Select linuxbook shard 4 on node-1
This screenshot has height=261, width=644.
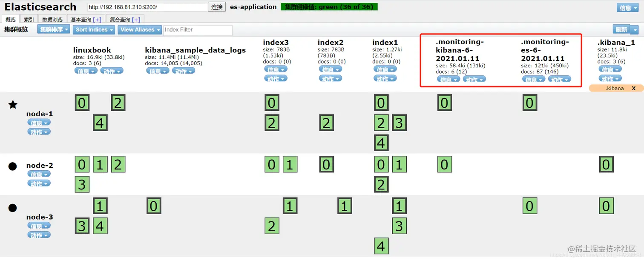[100, 123]
